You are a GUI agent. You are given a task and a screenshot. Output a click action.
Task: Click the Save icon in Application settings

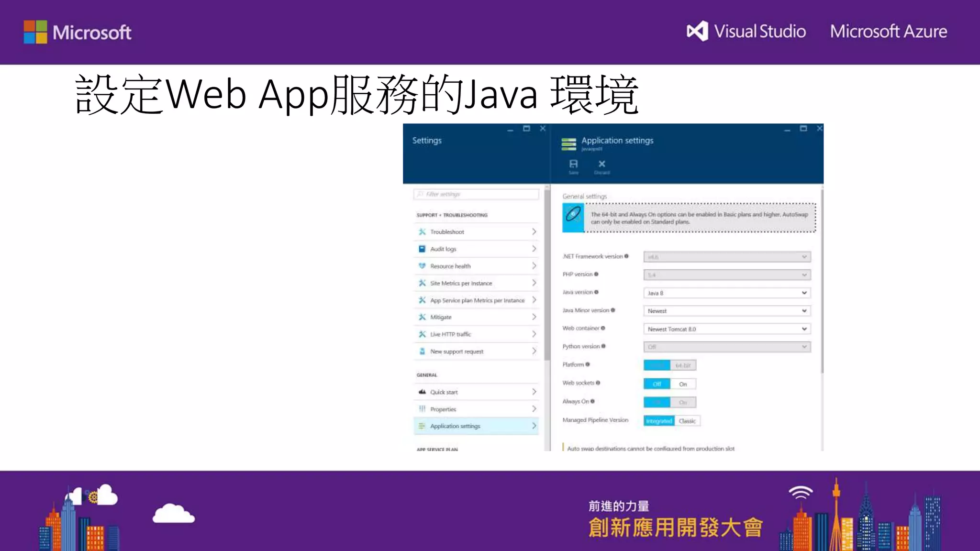coord(573,164)
